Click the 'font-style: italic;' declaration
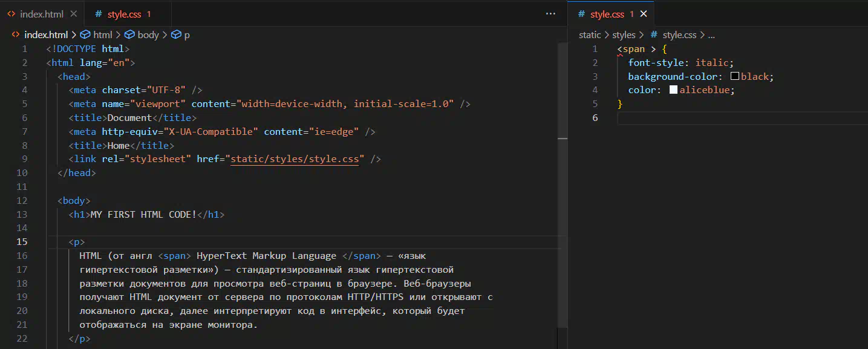The width and height of the screenshot is (868, 349). [x=680, y=63]
